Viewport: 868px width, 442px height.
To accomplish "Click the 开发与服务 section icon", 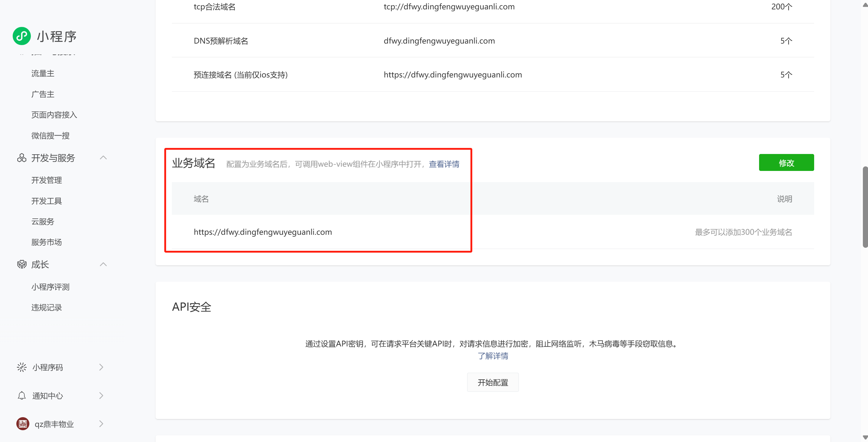I will [x=21, y=158].
